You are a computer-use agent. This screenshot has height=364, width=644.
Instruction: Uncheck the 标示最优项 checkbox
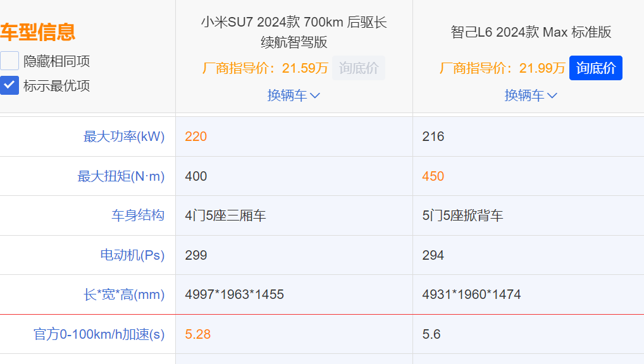coord(9,85)
